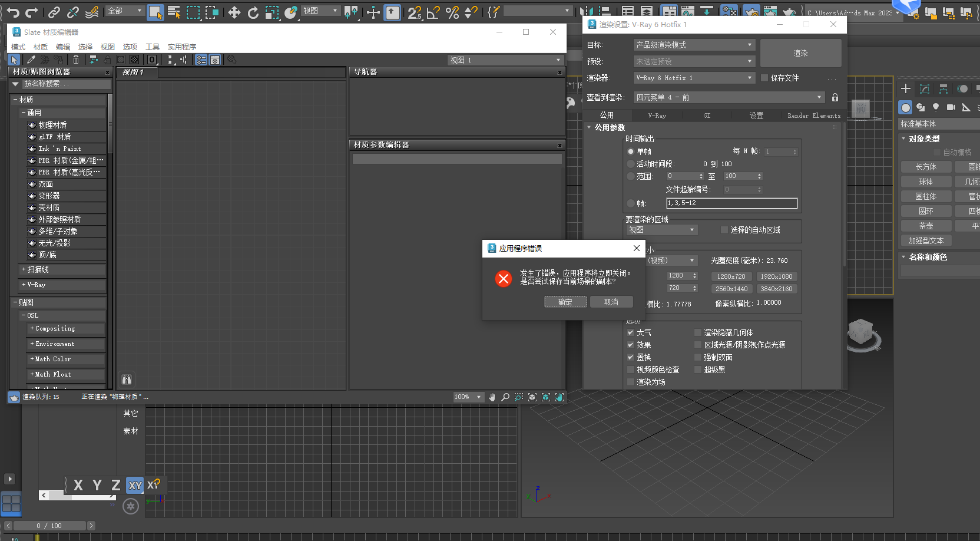Click the 球体 sphere primitive button
The width and height of the screenshot is (980, 541).
click(926, 182)
